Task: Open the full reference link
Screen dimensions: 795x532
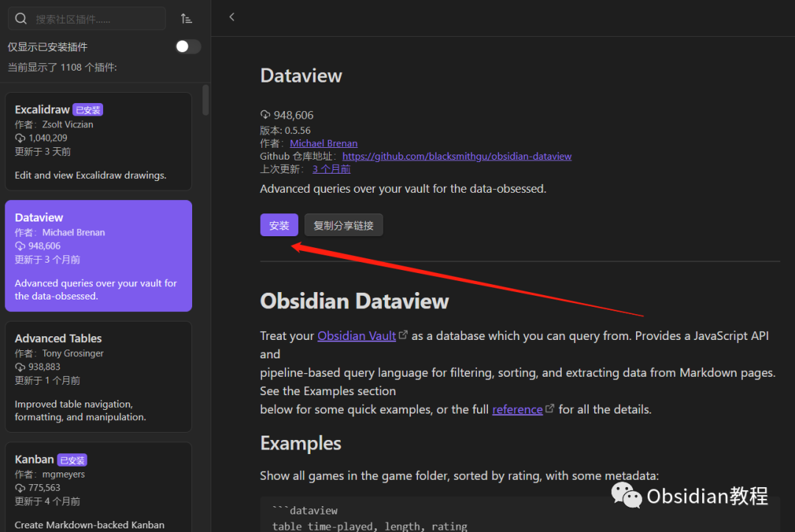Action: 517,409
